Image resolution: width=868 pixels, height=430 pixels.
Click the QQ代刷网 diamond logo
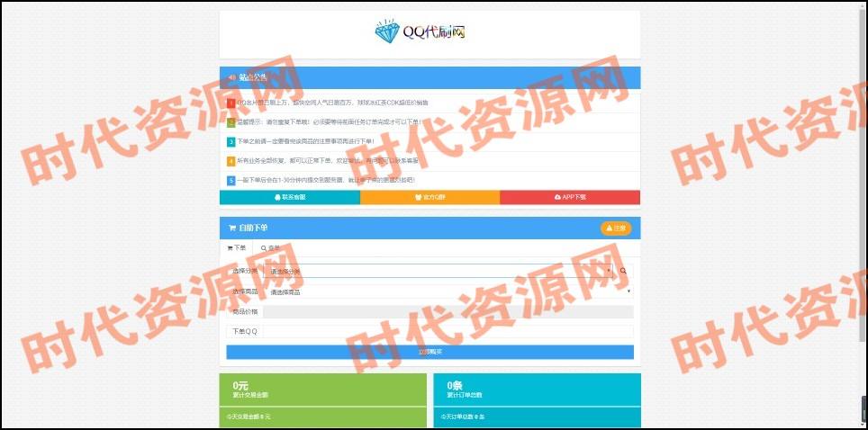pos(420,32)
